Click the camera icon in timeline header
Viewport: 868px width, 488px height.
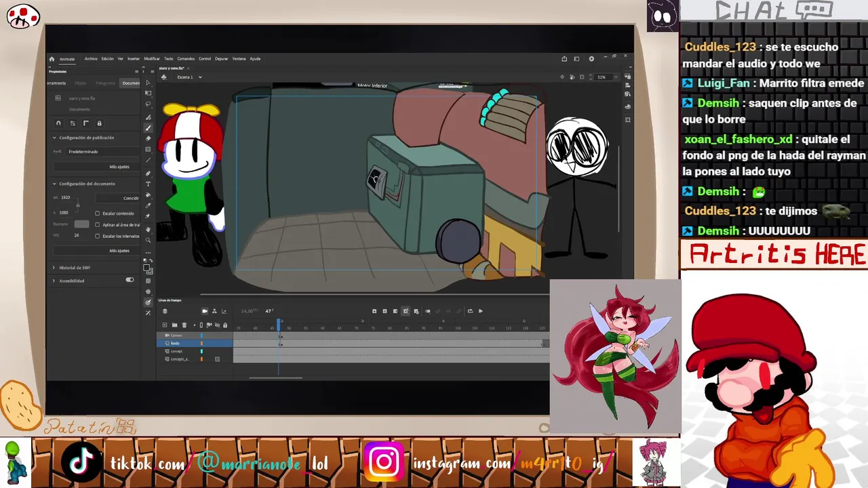pyautogui.click(x=205, y=311)
